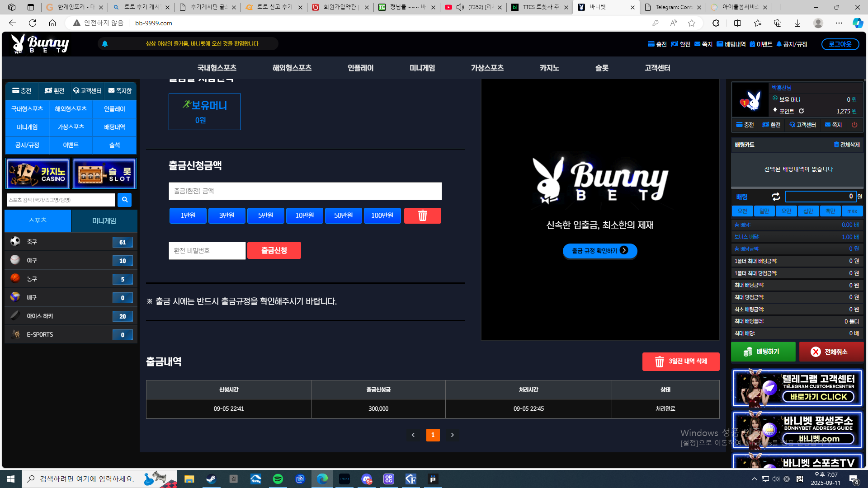
Task: Open 이벤트 from the top header links
Action: tap(761, 44)
